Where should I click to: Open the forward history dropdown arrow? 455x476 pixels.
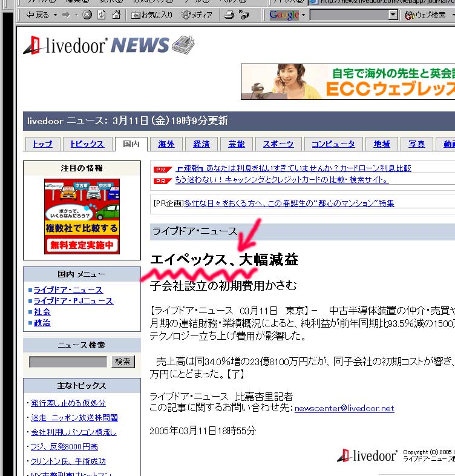[76, 15]
